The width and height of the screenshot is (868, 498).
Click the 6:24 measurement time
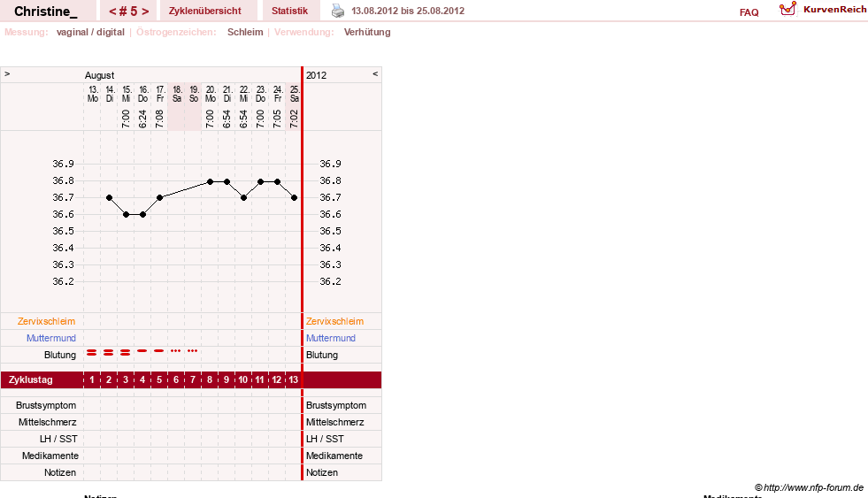142,119
